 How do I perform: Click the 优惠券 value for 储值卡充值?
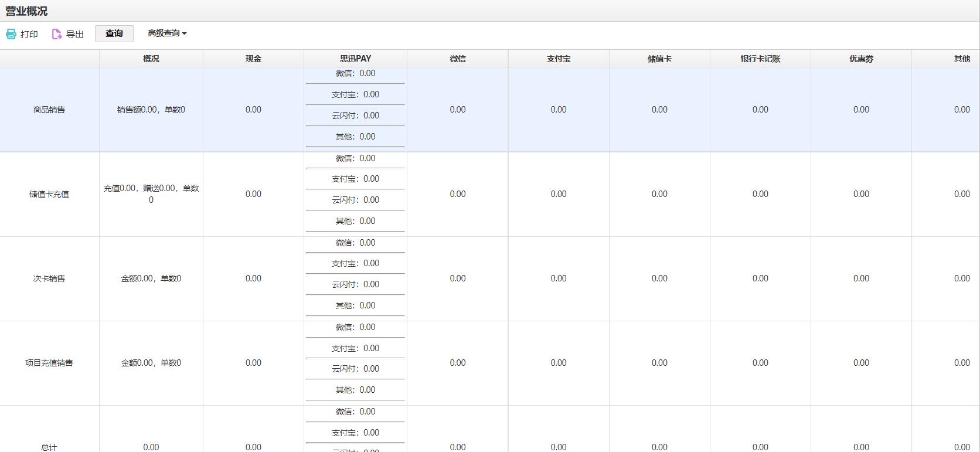tap(861, 194)
